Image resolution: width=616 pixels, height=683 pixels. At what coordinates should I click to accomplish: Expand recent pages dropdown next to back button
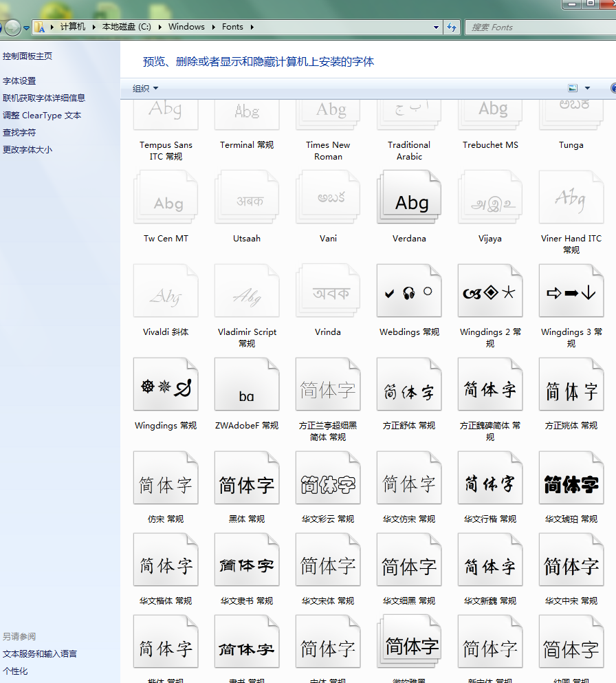(x=26, y=28)
